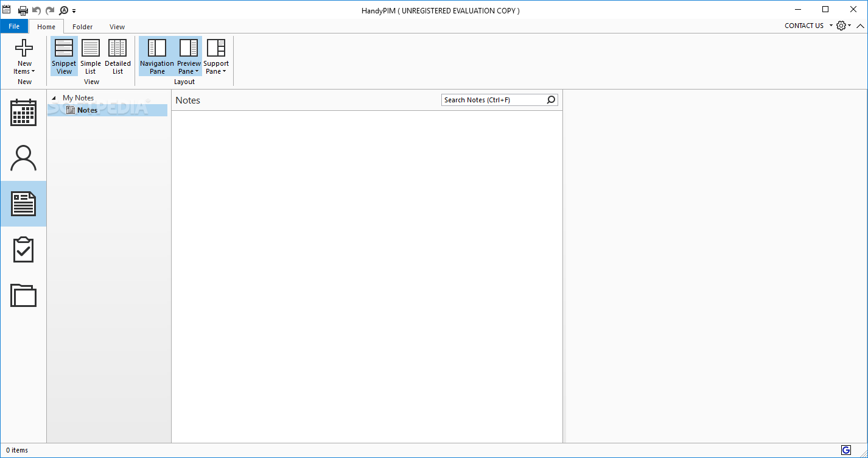
Task: Open the Calendar module in sidebar
Action: [x=23, y=112]
